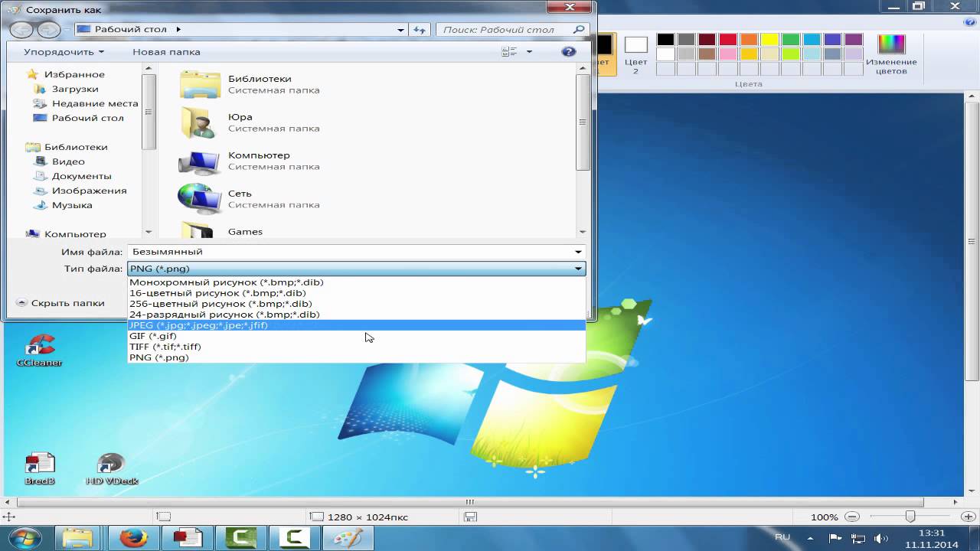
Task: Choose TIFF file type option
Action: [x=356, y=347]
